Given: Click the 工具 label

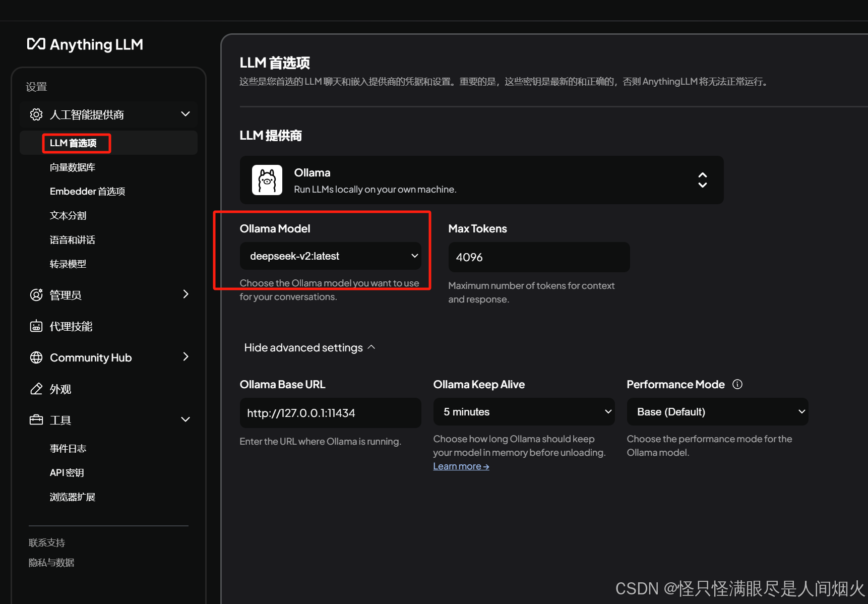Looking at the screenshot, I should pyautogui.click(x=60, y=420).
